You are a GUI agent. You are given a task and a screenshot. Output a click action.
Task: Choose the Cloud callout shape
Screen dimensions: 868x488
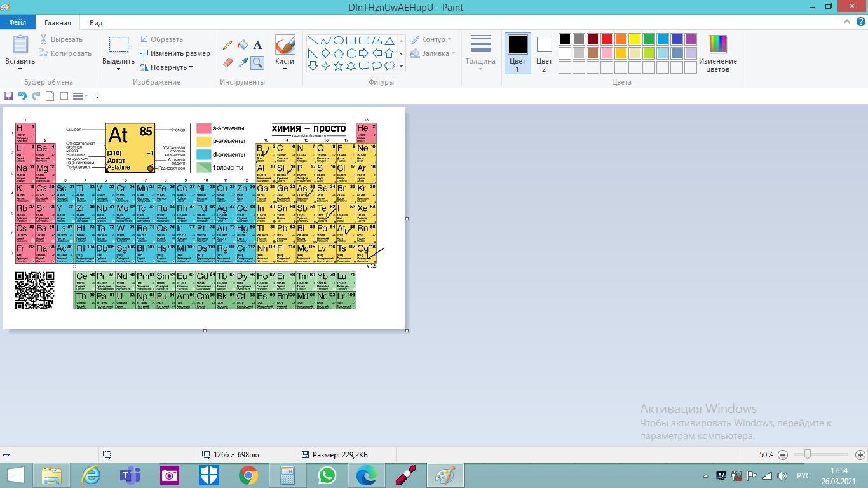click(x=390, y=65)
